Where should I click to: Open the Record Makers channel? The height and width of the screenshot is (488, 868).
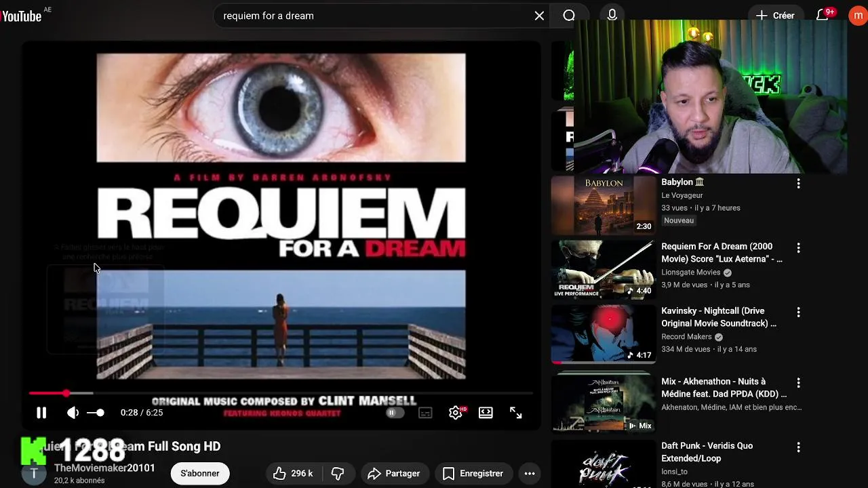[686, 336]
